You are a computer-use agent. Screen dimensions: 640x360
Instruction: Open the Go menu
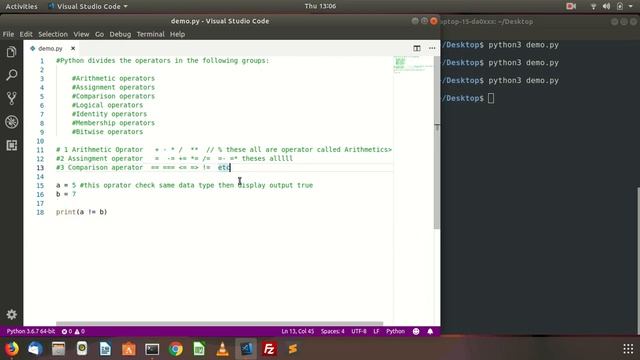point(99,34)
